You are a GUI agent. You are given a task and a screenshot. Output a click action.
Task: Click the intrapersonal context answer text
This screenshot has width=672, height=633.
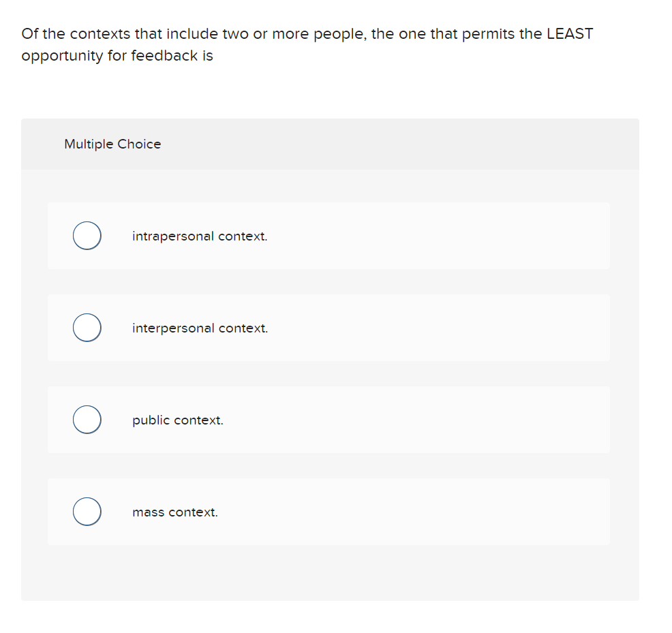[x=200, y=236]
